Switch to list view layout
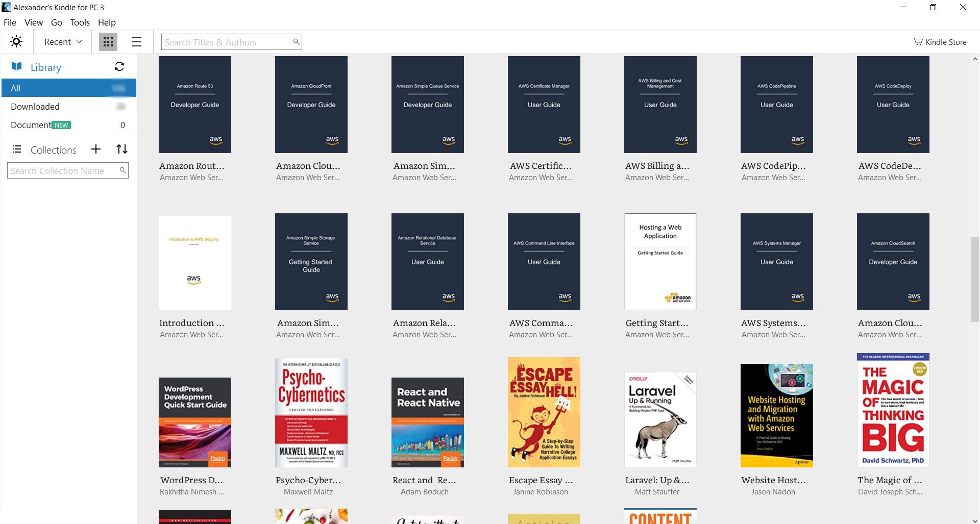The width and height of the screenshot is (980, 524). tap(136, 42)
